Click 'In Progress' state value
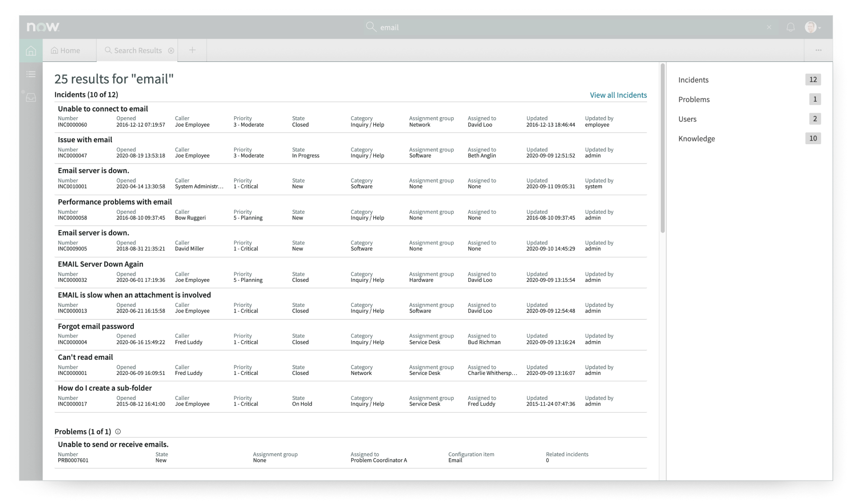The height and width of the screenshot is (504, 852). (306, 156)
